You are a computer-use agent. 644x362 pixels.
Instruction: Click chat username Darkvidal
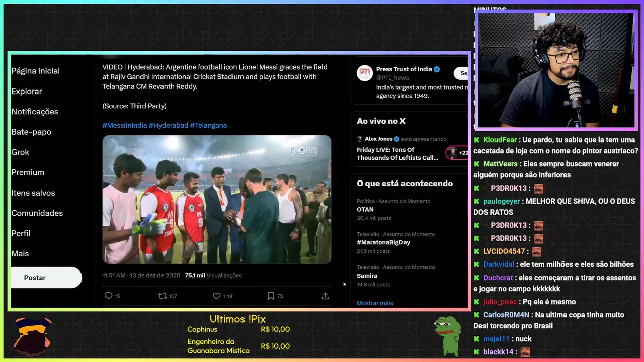[499, 264]
